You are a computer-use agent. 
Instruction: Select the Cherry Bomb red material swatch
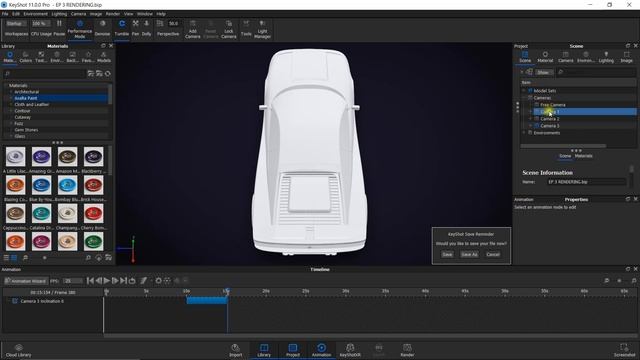pos(93,213)
